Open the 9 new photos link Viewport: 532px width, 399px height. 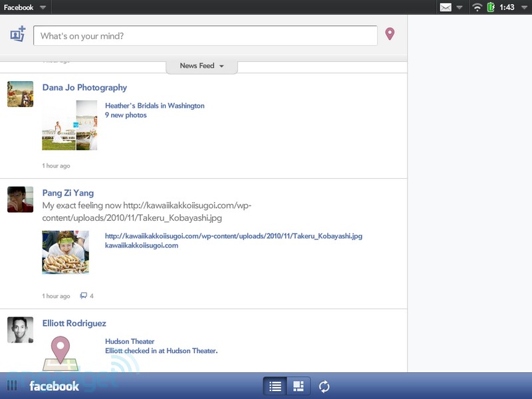coord(126,115)
